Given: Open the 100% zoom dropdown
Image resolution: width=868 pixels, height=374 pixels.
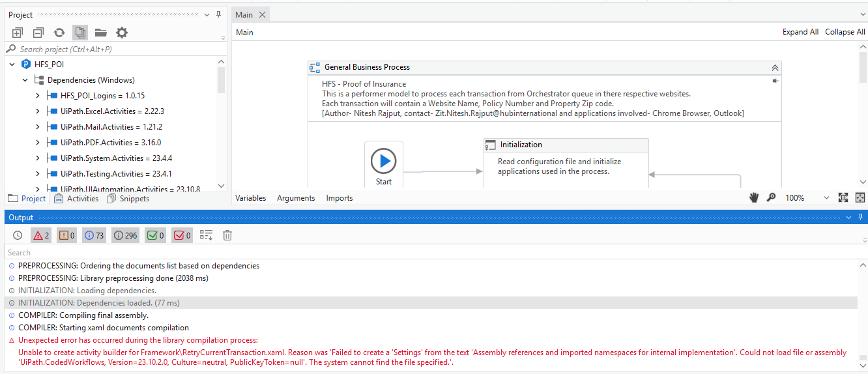Looking at the screenshot, I should [x=827, y=198].
